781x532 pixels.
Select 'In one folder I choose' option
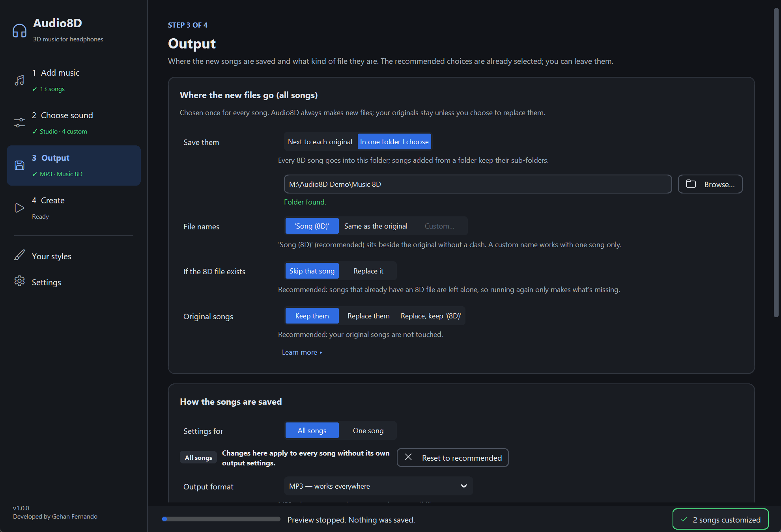tap(394, 141)
